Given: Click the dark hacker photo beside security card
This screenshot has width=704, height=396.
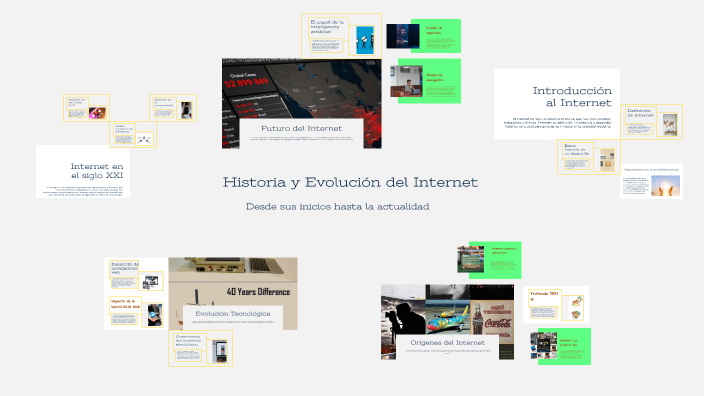Looking at the screenshot, I should point(403,36).
